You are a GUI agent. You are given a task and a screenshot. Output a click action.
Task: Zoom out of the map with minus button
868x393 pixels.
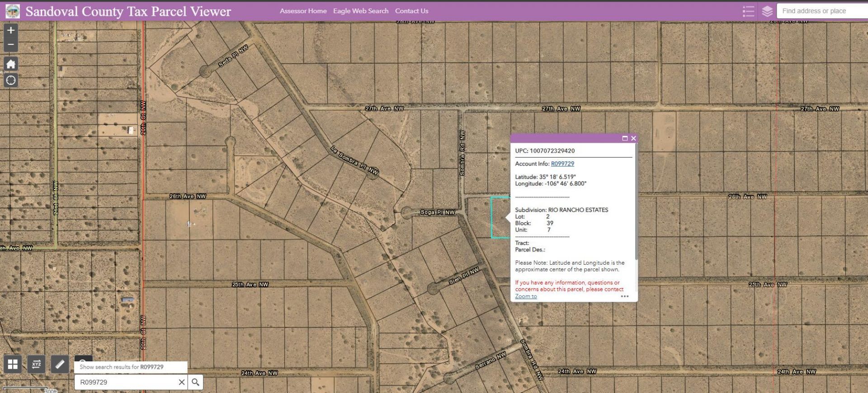click(x=11, y=45)
